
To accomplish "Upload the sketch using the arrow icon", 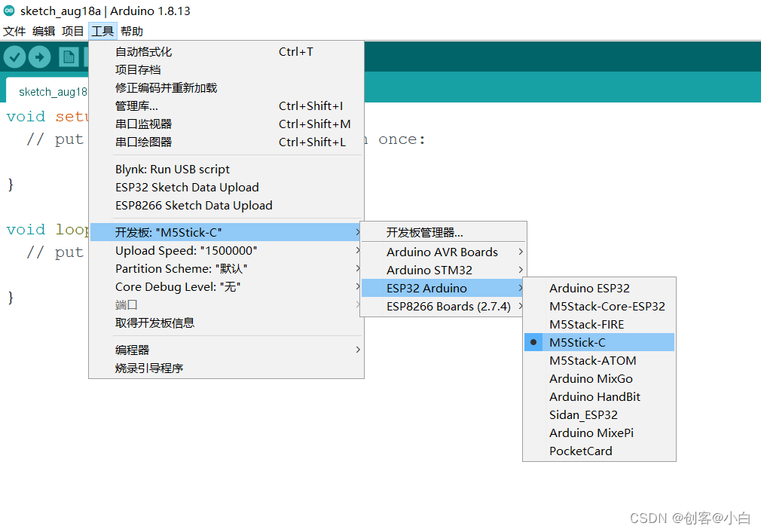I will [39, 57].
